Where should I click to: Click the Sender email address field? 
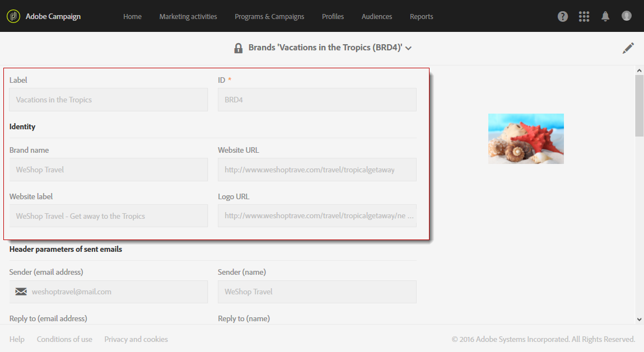109,292
